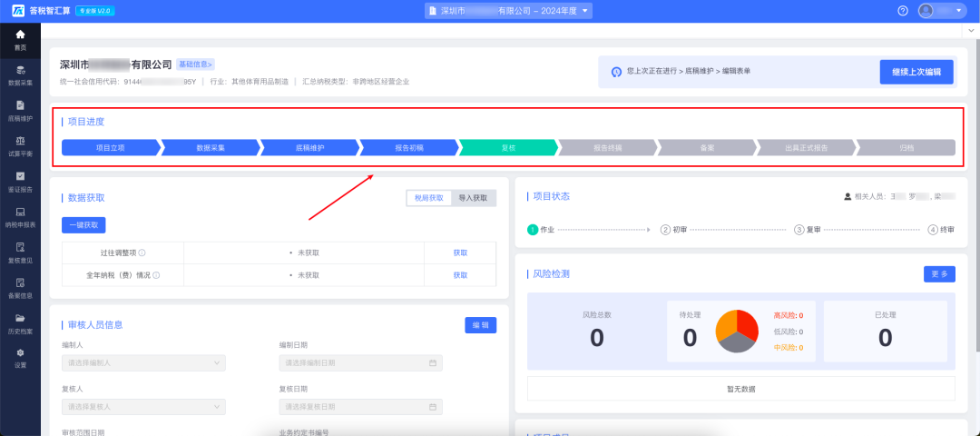
Task: Click the 初审 status step
Action: pyautogui.click(x=674, y=230)
